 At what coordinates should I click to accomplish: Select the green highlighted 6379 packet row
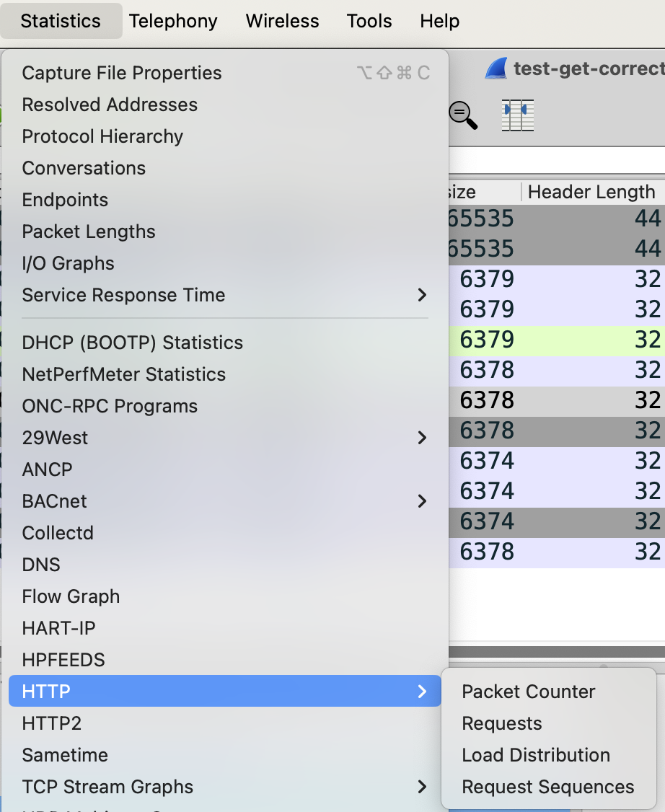pyautogui.click(x=555, y=340)
